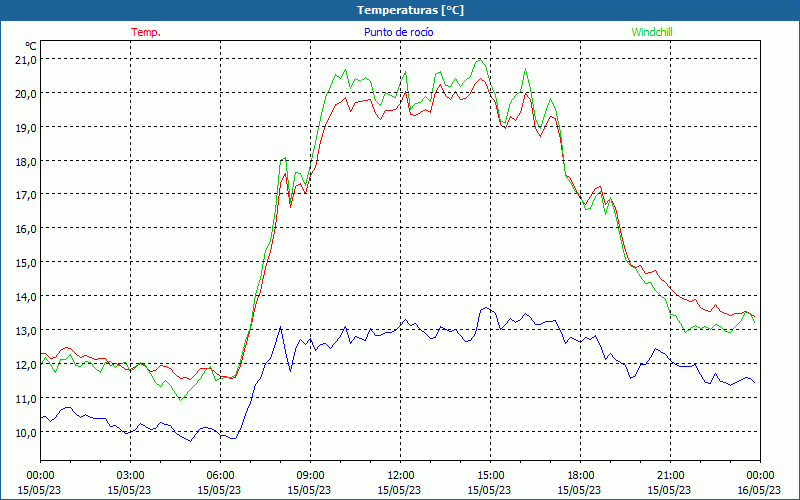Click the '21:00' time axis label
800x500 pixels.
670,475
